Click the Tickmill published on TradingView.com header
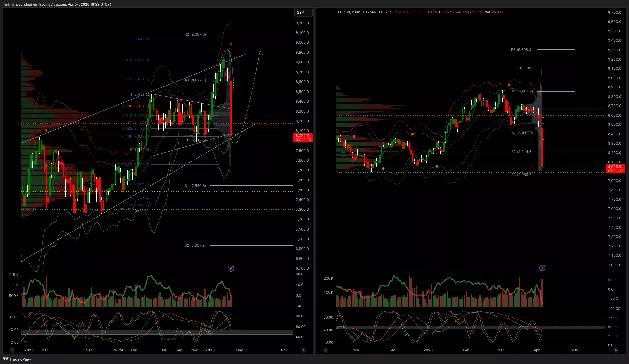The width and height of the screenshot is (629, 364). coord(57,4)
